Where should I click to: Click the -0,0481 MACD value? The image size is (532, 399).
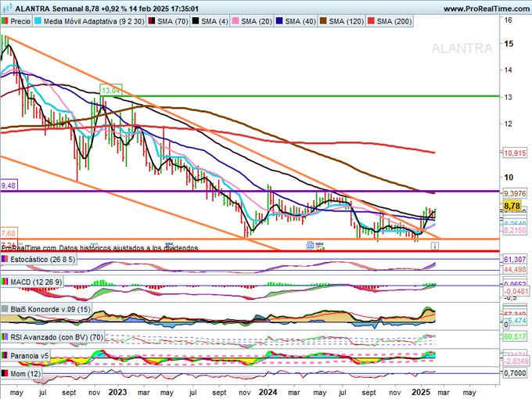point(516,291)
